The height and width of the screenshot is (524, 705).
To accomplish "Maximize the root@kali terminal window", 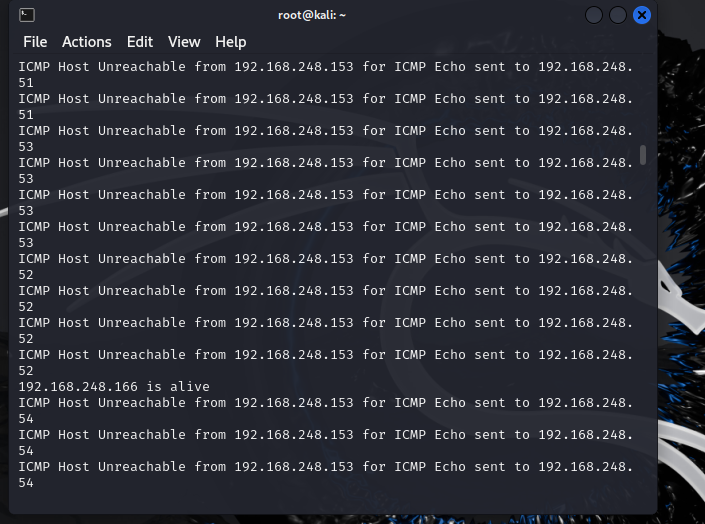I will (x=618, y=15).
